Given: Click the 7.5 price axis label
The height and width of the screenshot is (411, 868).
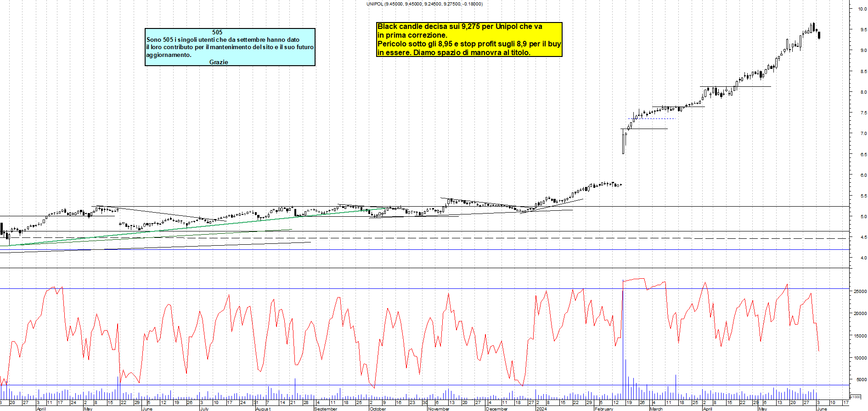Looking at the screenshot, I should click(x=863, y=113).
